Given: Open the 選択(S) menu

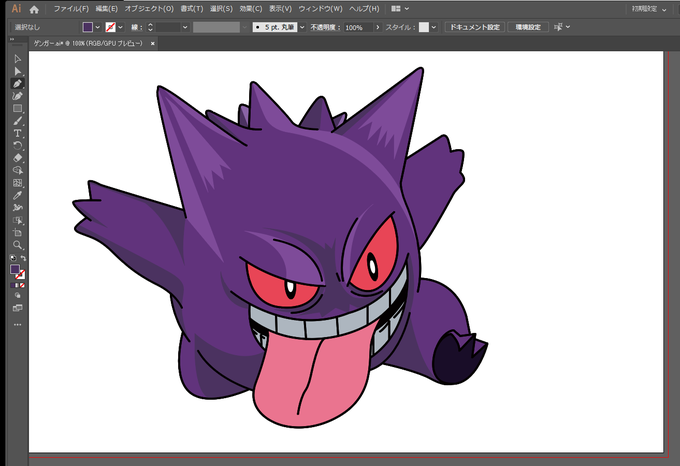Looking at the screenshot, I should point(221,9).
